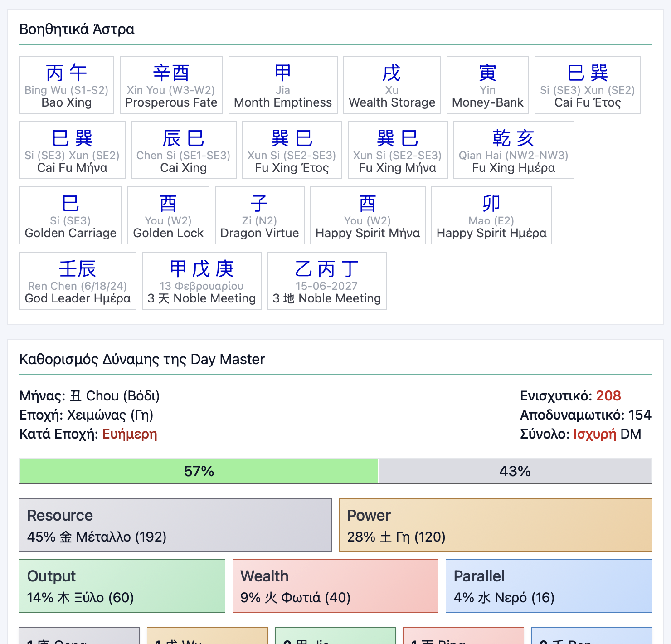671x644 pixels.
Task: Select the Bing Wu Bao Xing star card
Action: (66, 85)
